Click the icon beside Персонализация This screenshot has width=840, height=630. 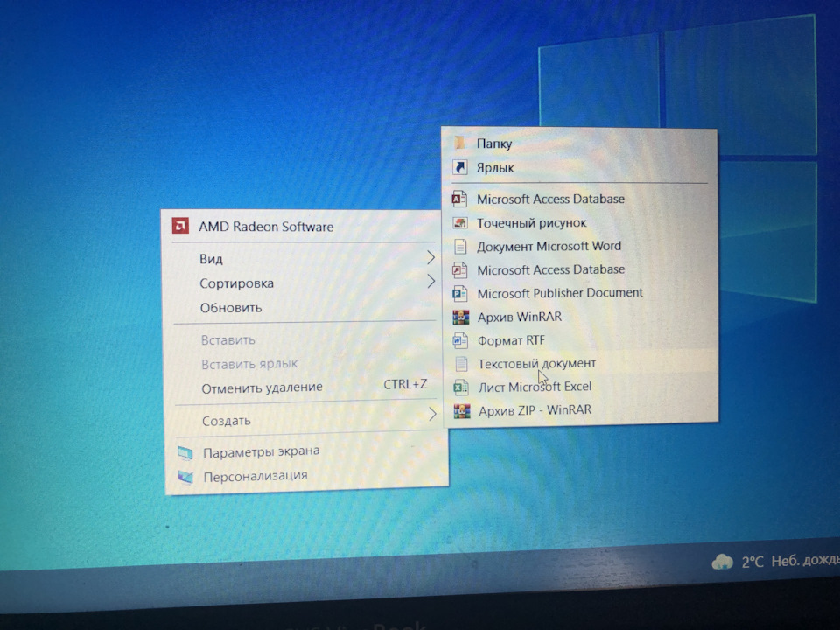[185, 476]
